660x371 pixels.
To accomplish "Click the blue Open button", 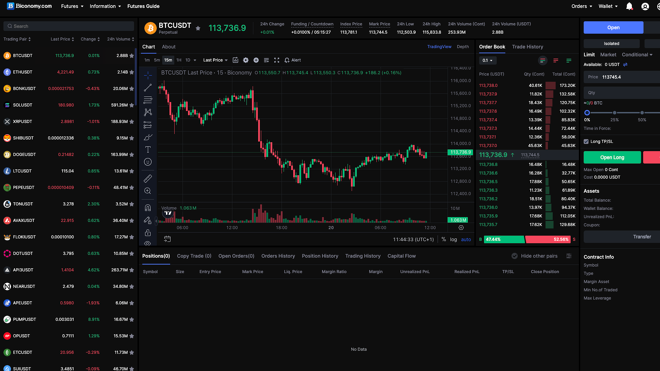I will 613,27.
